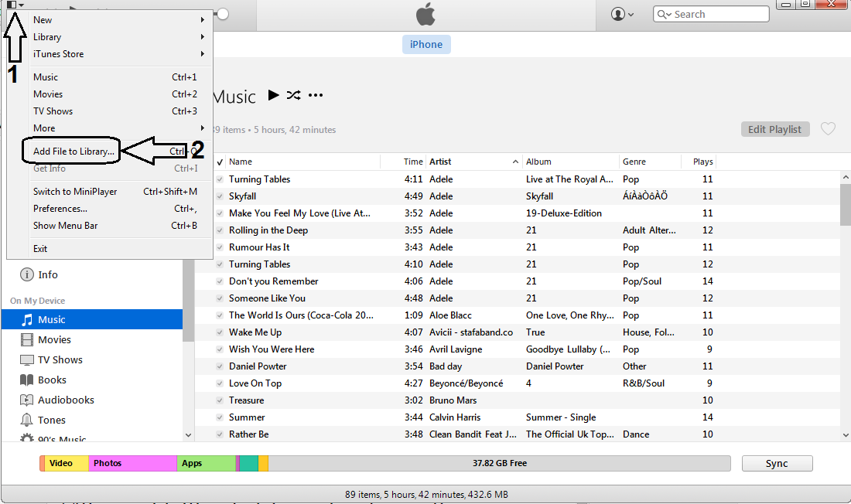Image resolution: width=851 pixels, height=504 pixels.
Task: Choose Show Menu Bar
Action: pyautogui.click(x=120, y=225)
